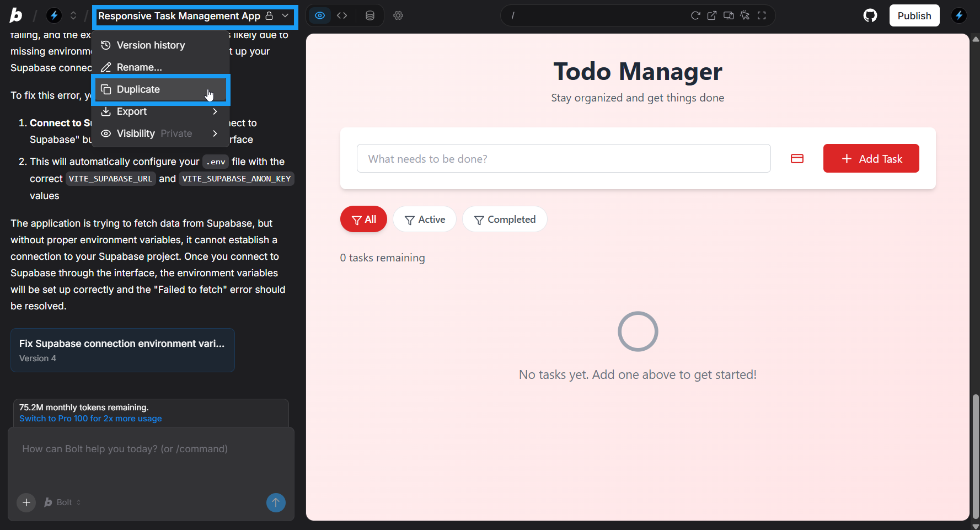Click the Export download icon

tap(106, 111)
